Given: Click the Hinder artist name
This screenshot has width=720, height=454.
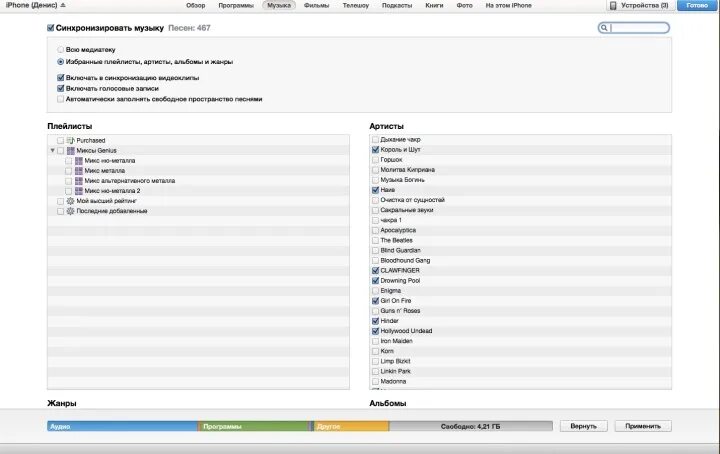Looking at the screenshot, I should pos(389,321).
